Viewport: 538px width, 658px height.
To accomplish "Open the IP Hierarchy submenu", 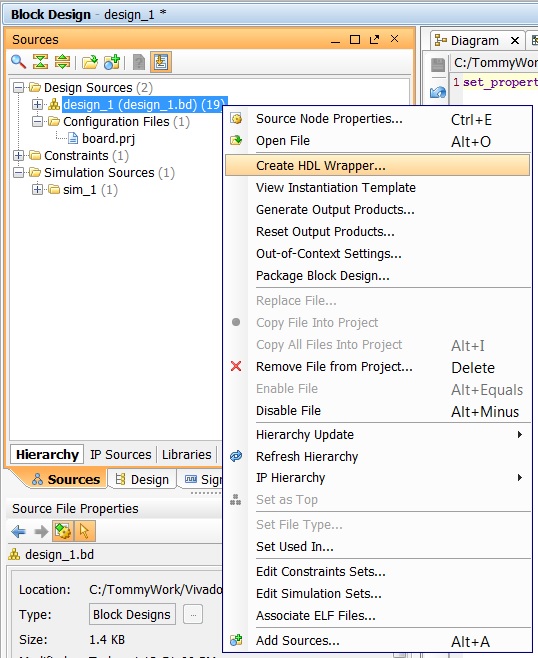I will pos(378,478).
